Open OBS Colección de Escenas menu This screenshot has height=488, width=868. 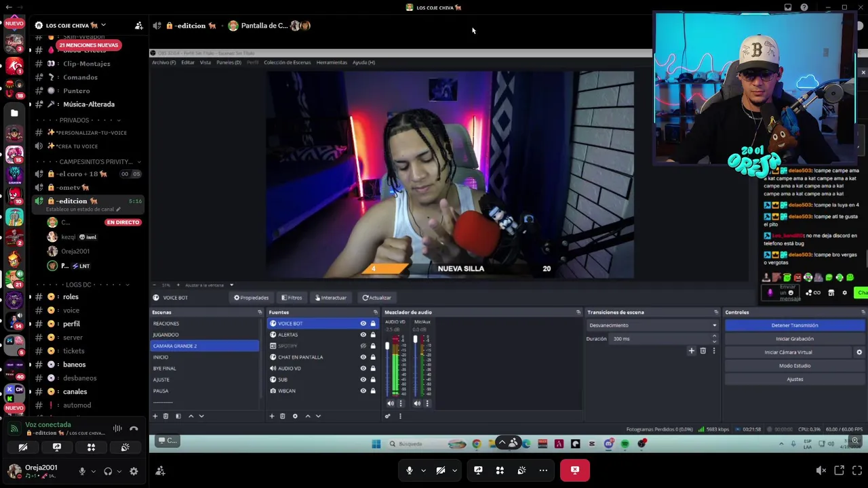pyautogui.click(x=287, y=62)
